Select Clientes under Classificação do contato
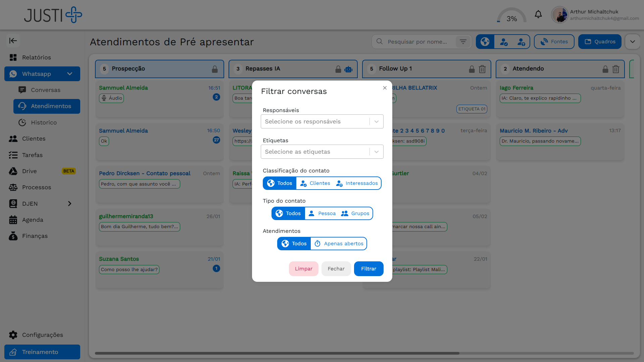The image size is (644, 362). pos(315,183)
